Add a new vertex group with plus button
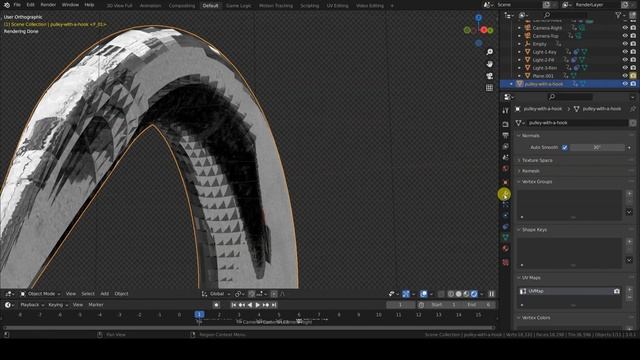 tap(629, 193)
